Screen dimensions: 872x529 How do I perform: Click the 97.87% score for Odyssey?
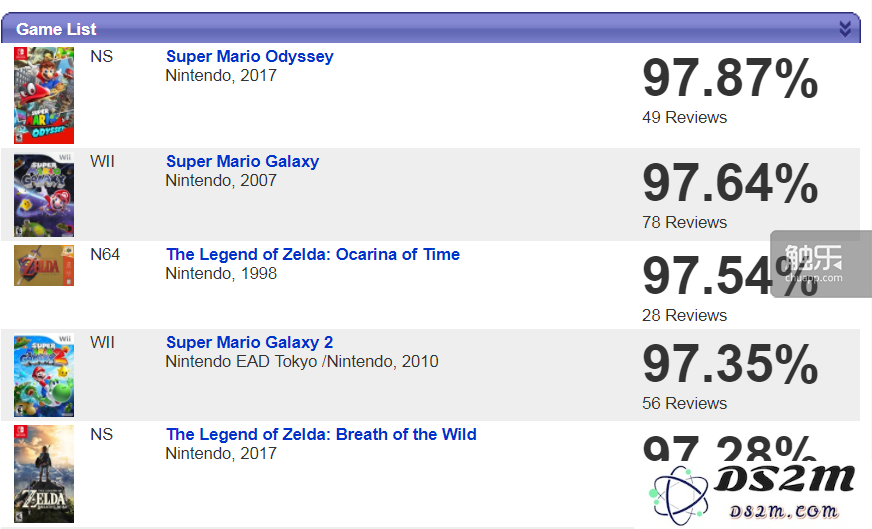point(730,78)
